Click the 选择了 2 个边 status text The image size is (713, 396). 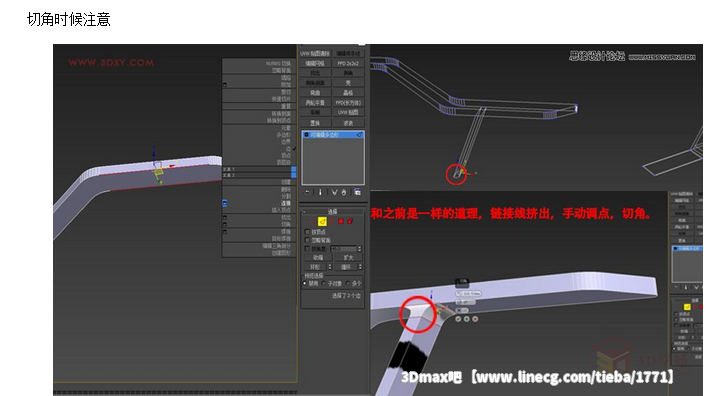[x=346, y=296]
